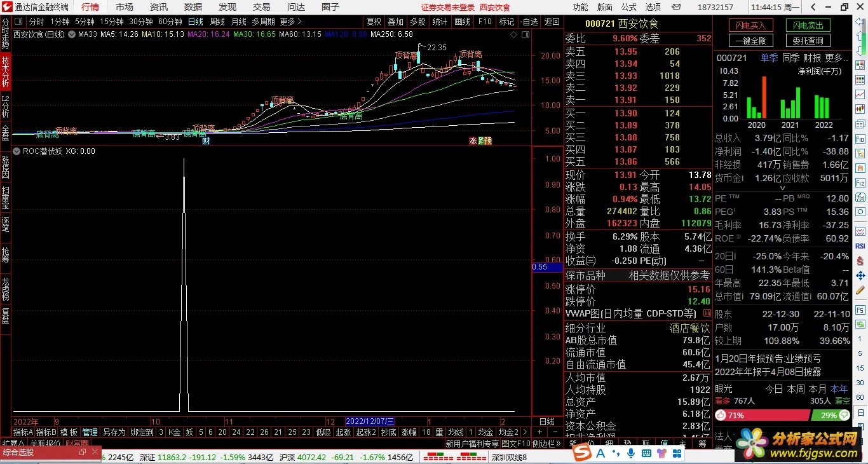Viewport: 868px width, 464px height.
Task: Select the 起涨 indicator tab
Action: coord(343,432)
